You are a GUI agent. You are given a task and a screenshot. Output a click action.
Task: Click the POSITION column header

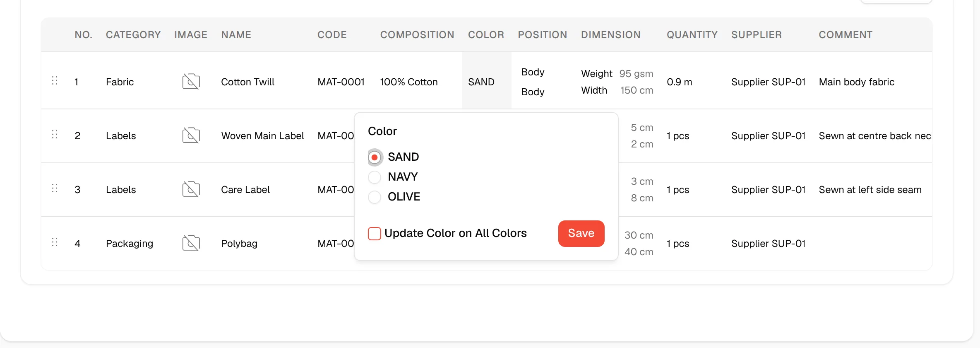[543, 35]
